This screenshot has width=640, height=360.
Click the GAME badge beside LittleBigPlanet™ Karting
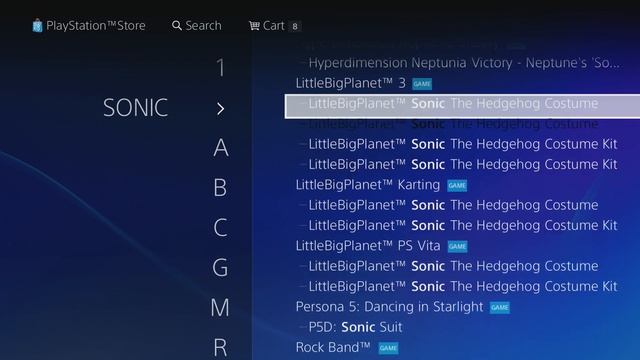point(457,186)
